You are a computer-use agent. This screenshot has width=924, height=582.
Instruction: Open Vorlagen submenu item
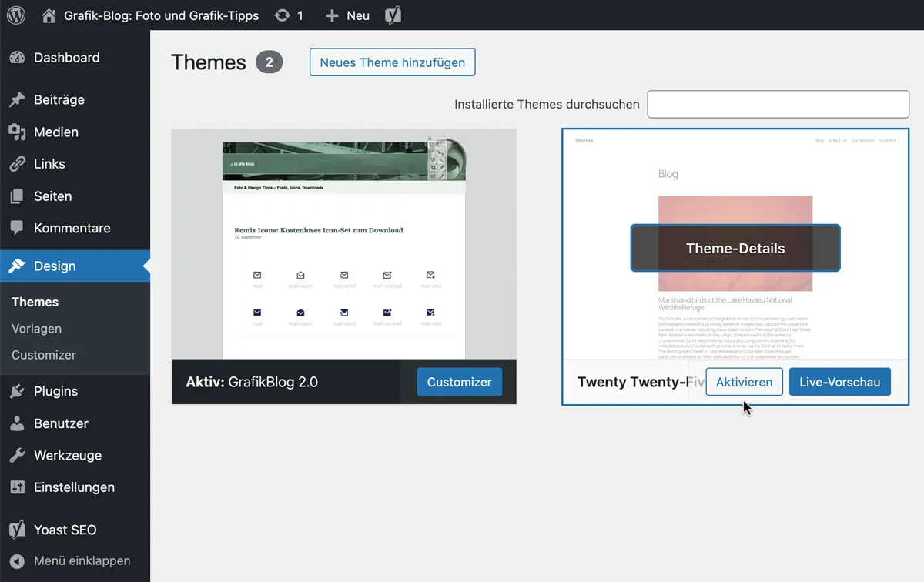pos(37,329)
